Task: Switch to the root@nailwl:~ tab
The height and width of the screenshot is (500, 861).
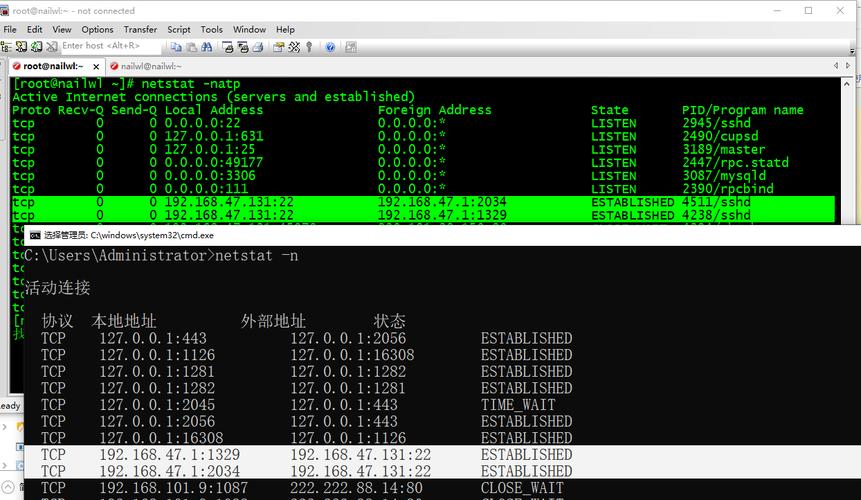Action: (56, 66)
